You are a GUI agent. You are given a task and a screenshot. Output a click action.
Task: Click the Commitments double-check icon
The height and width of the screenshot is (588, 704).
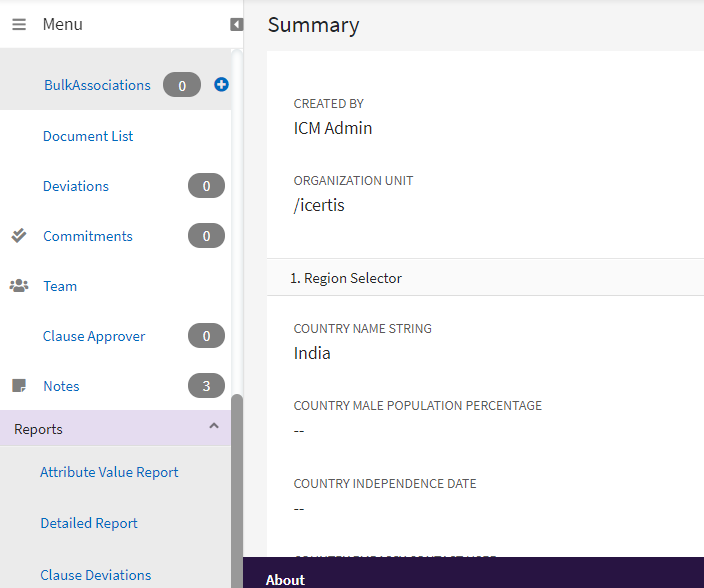(x=19, y=236)
